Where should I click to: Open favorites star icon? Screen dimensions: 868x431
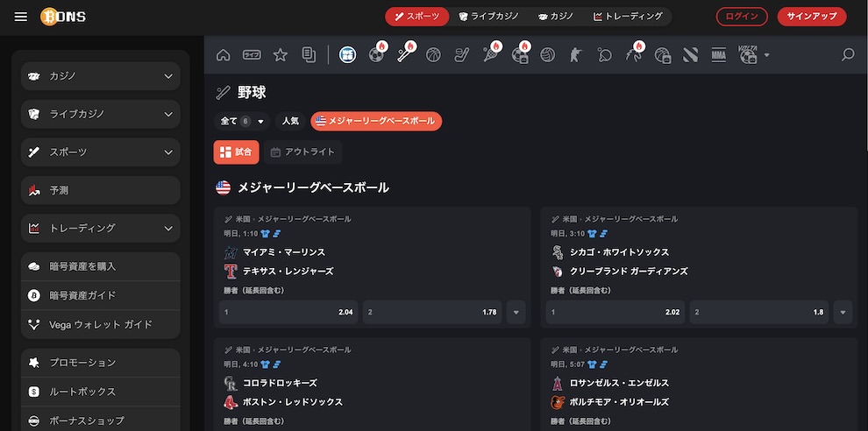pos(281,55)
